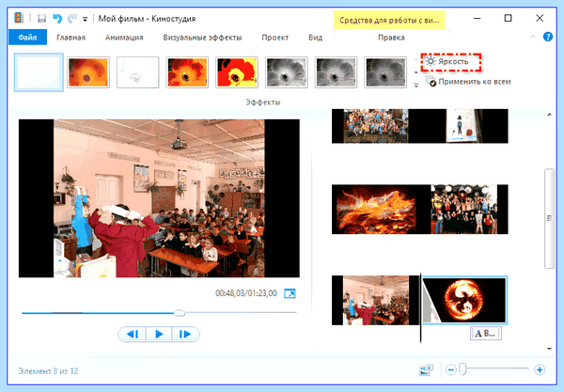Undo the last action
The width and height of the screenshot is (564, 392).
pyautogui.click(x=57, y=19)
